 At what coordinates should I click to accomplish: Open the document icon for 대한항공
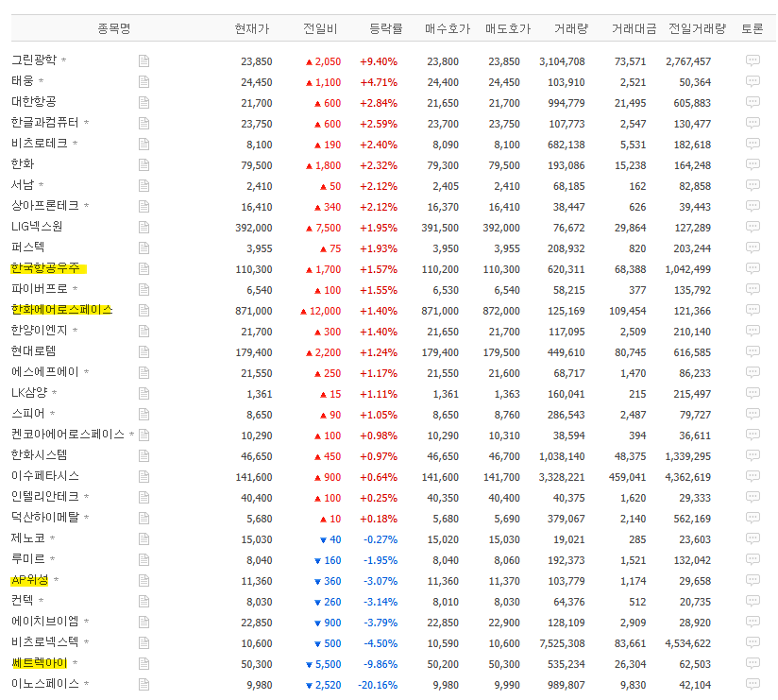pos(144,103)
